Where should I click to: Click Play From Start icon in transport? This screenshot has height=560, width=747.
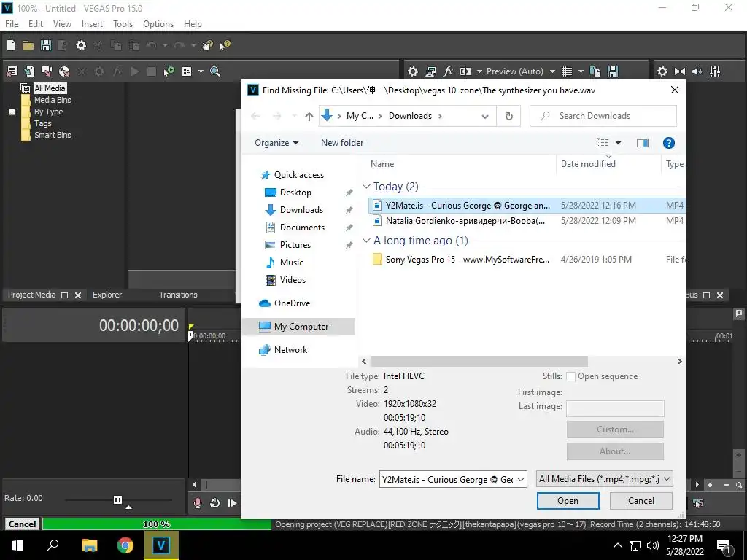tap(232, 503)
